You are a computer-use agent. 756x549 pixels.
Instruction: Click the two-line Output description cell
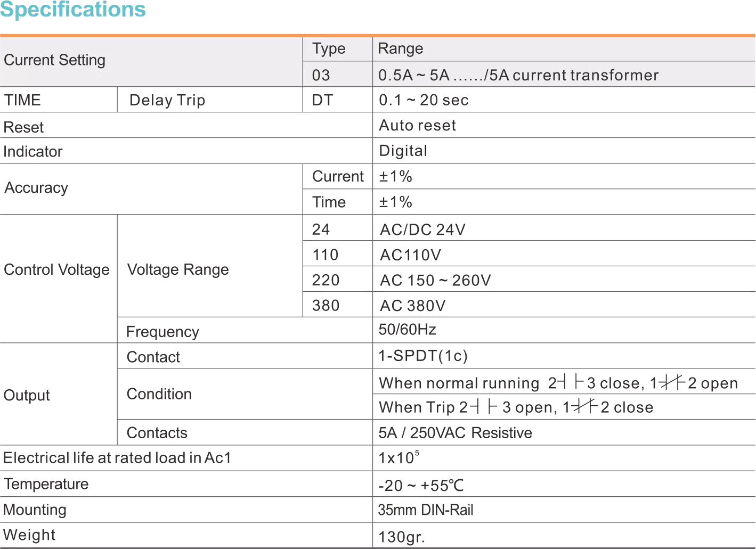click(x=556, y=395)
